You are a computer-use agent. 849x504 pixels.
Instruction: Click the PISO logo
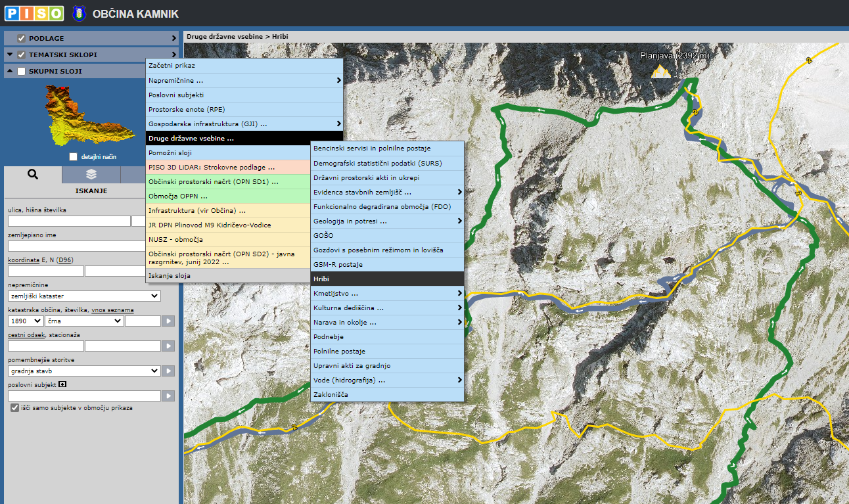(34, 13)
